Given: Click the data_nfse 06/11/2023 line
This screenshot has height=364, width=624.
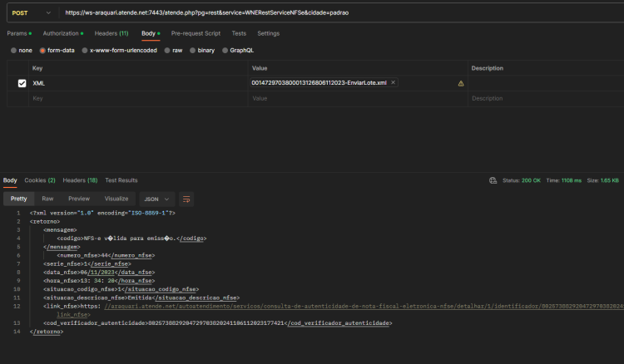Looking at the screenshot, I should coord(99,273).
